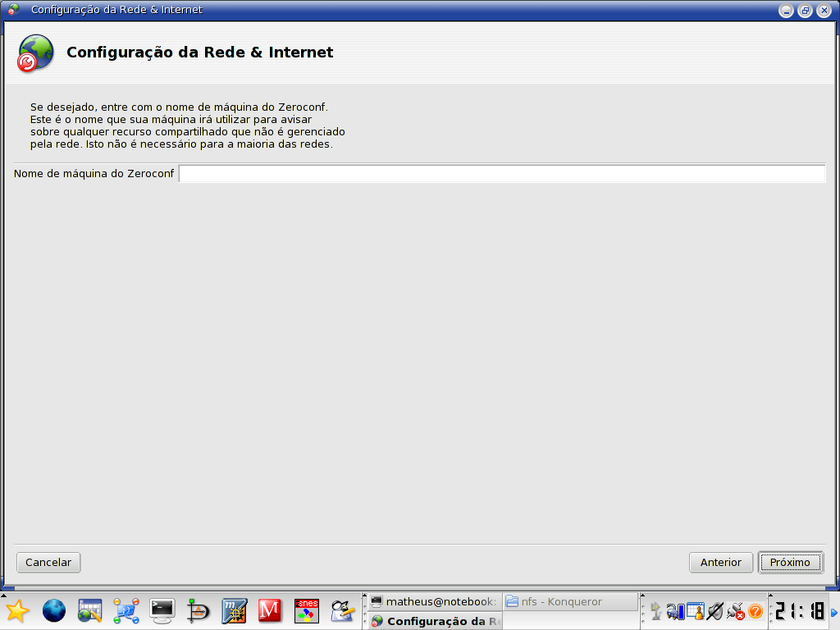840x630 pixels.
Task: Open the terminal launcher in panel
Action: click(162, 610)
